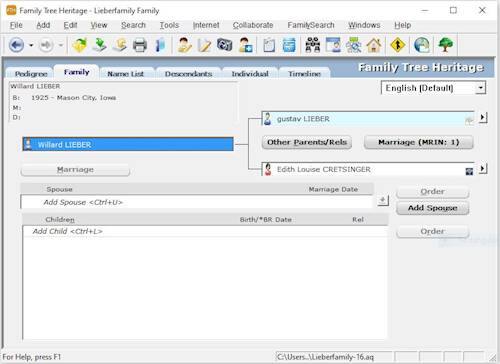The width and height of the screenshot is (500, 364).
Task: Open the File menu
Action: point(16,25)
